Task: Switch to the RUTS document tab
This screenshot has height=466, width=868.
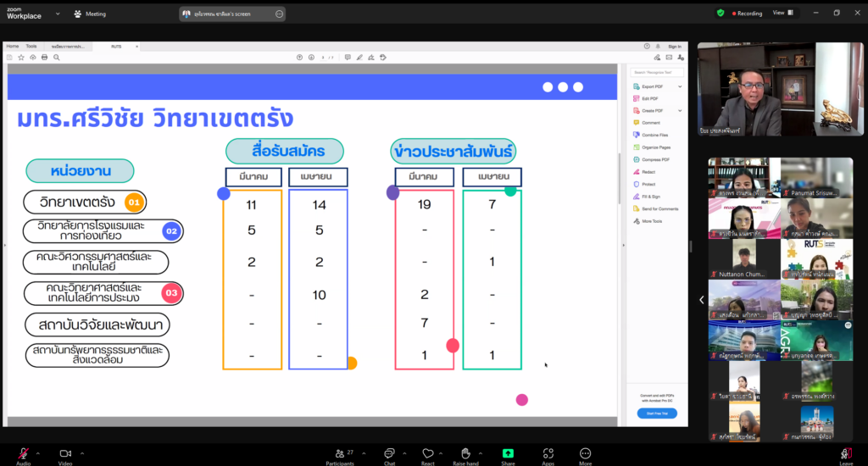Action: [116, 47]
